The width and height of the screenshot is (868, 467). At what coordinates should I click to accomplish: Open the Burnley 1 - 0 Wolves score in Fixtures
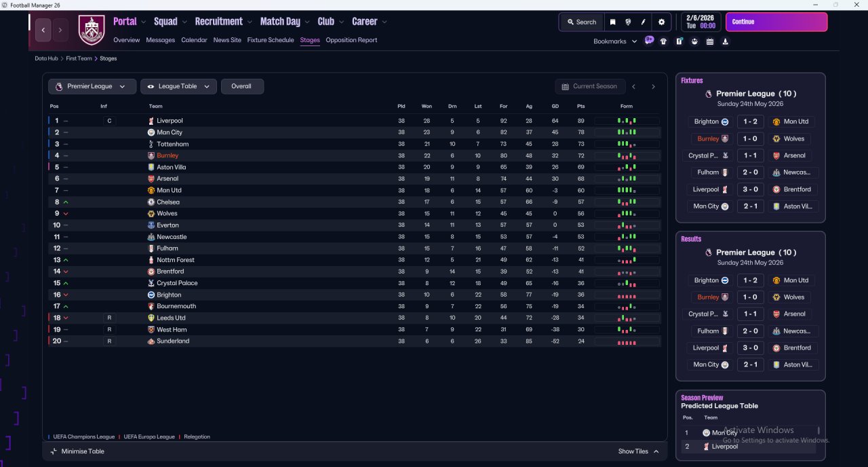pos(751,138)
